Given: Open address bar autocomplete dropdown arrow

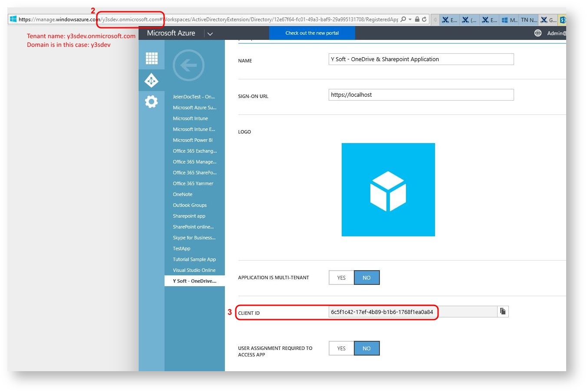Looking at the screenshot, I should 410,20.
